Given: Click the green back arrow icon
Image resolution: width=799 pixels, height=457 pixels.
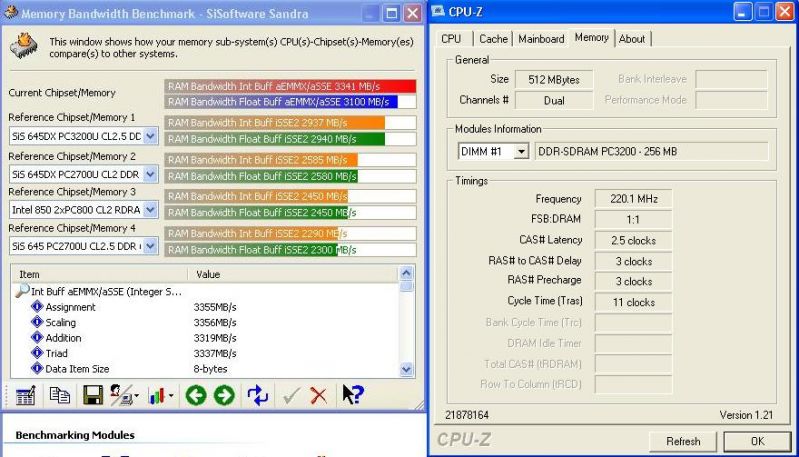Looking at the screenshot, I should coord(196,395).
